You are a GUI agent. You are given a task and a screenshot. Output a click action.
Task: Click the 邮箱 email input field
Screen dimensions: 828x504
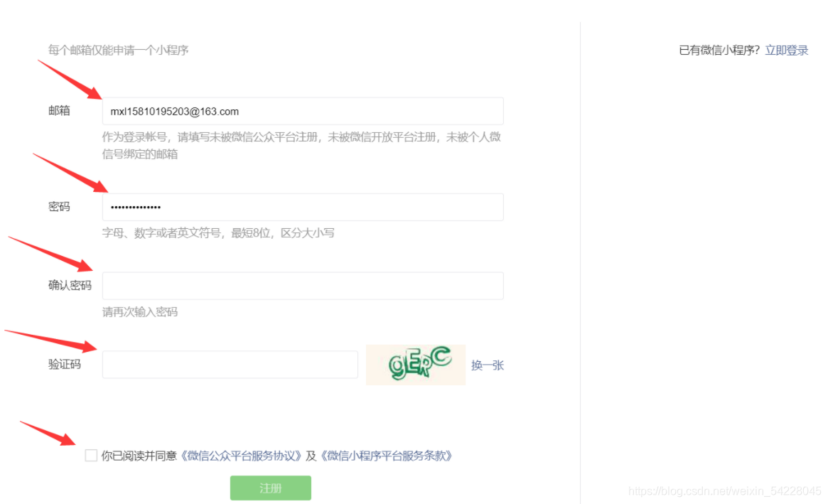302,111
